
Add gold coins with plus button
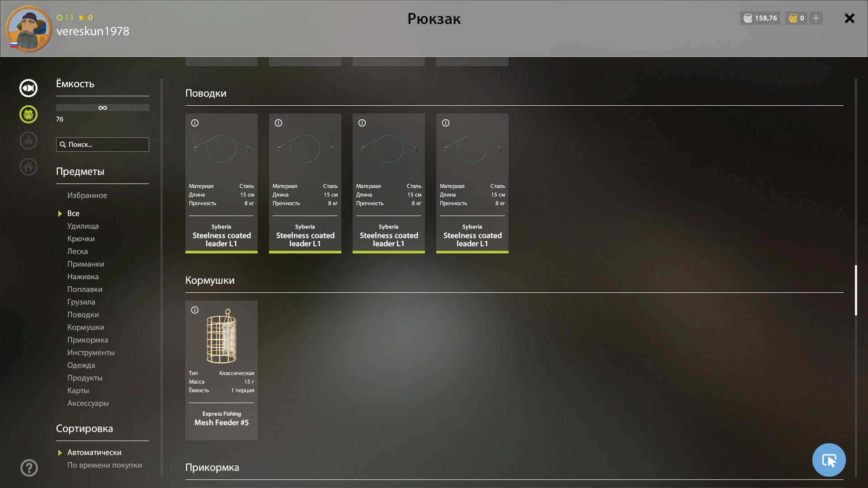(x=816, y=18)
